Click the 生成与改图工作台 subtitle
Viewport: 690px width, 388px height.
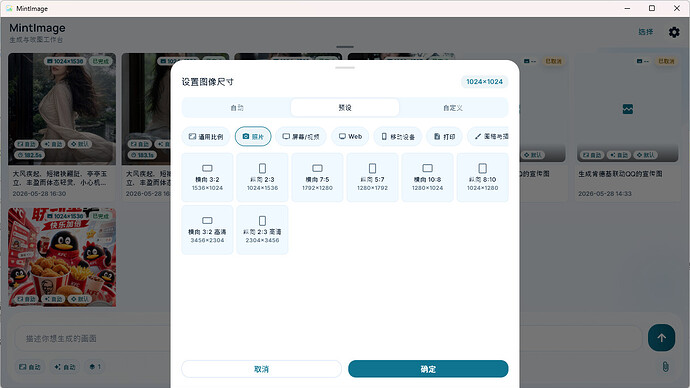coord(36,40)
